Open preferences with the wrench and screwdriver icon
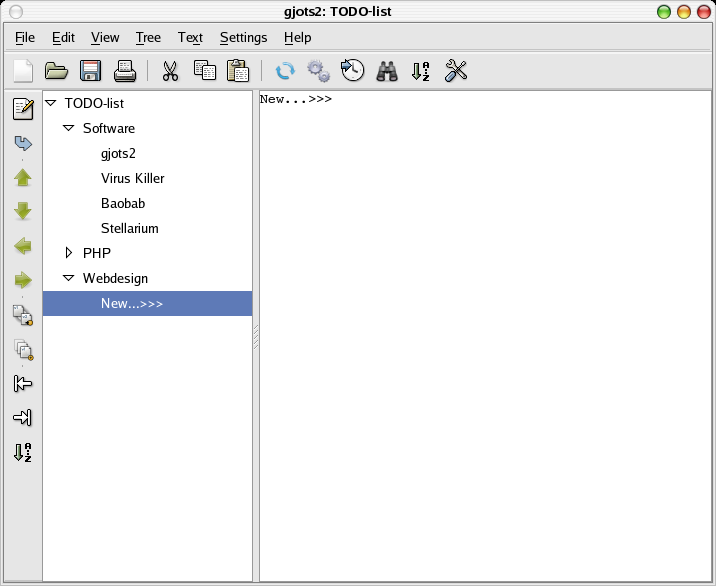Image resolution: width=716 pixels, height=586 pixels. pyautogui.click(x=456, y=71)
